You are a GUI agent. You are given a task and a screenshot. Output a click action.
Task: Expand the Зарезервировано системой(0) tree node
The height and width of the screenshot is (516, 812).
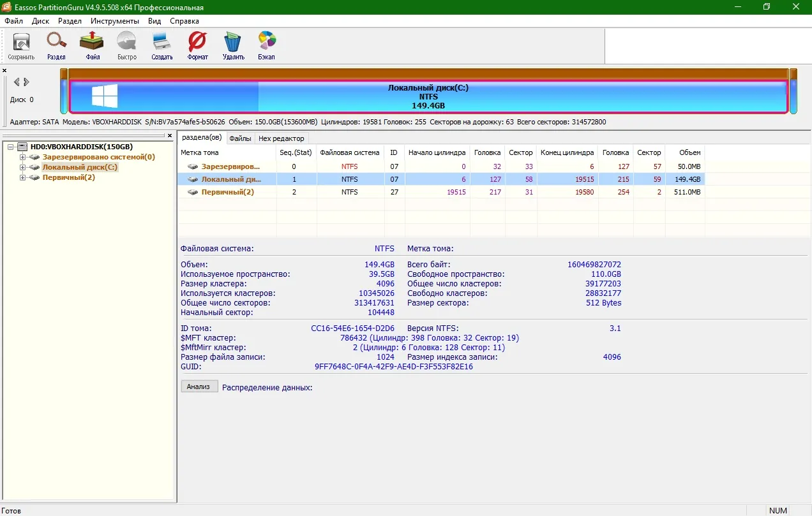(x=22, y=157)
